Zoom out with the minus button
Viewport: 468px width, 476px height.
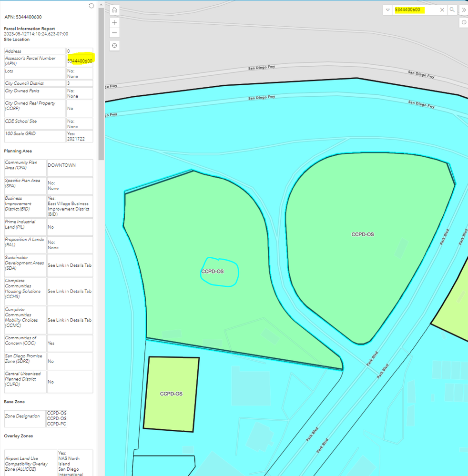[114, 33]
